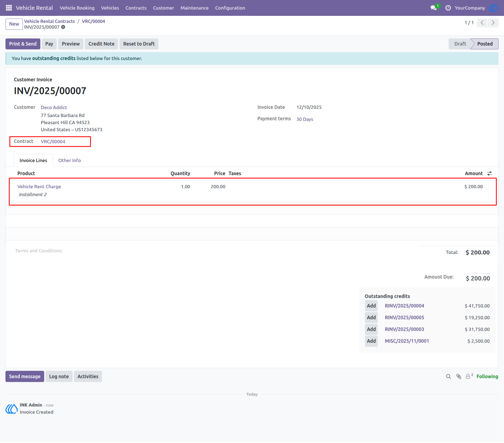Image resolution: width=504 pixels, height=443 pixels.
Task: Open the Vehicle Booking menu
Action: pyautogui.click(x=77, y=8)
